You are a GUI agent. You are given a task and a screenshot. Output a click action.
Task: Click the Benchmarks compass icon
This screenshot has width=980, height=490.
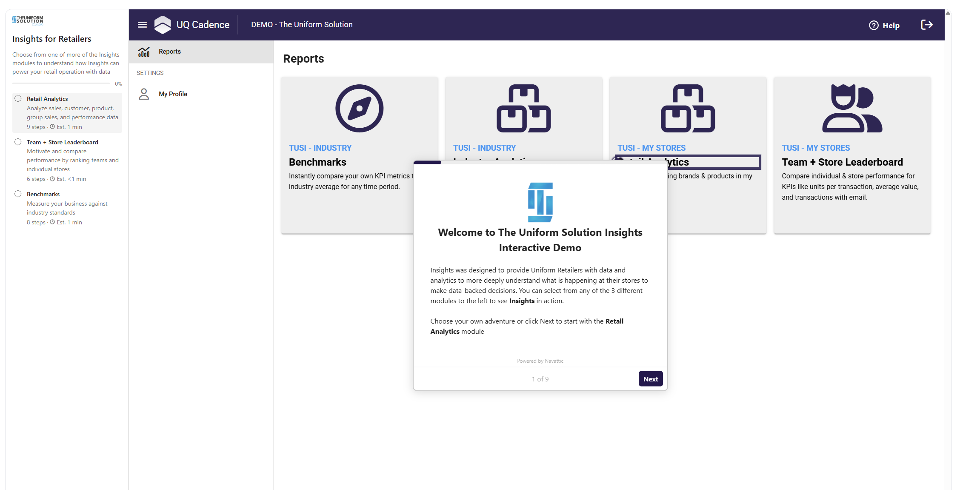(359, 109)
